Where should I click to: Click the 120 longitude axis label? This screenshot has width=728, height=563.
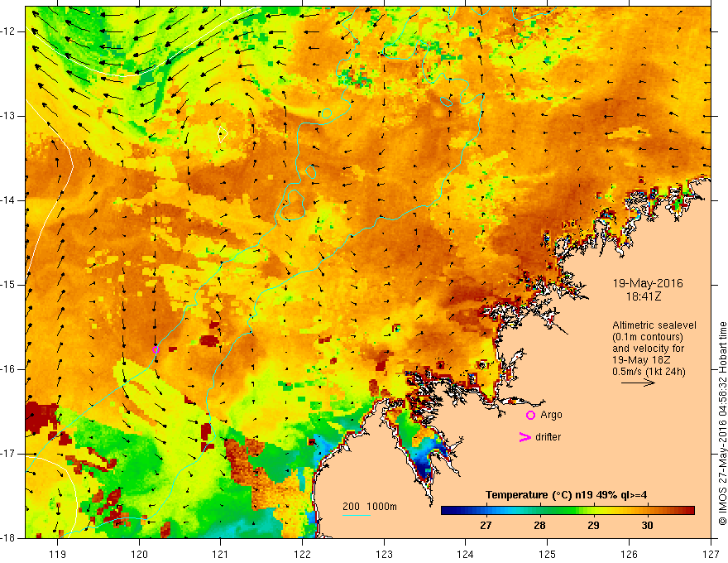(x=139, y=554)
